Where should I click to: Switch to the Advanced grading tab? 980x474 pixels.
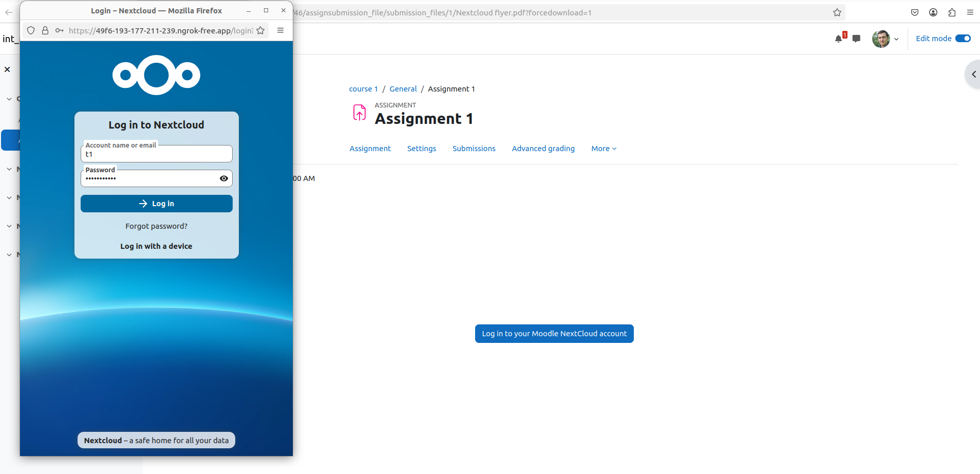click(x=543, y=149)
